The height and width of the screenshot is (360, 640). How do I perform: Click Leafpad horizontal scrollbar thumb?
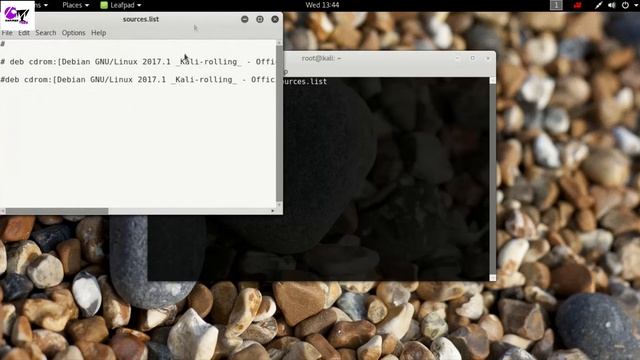pyautogui.click(x=57, y=211)
